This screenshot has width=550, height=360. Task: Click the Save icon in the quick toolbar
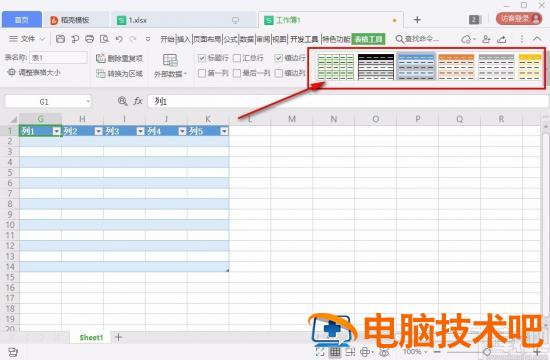pyautogui.click(x=60, y=39)
